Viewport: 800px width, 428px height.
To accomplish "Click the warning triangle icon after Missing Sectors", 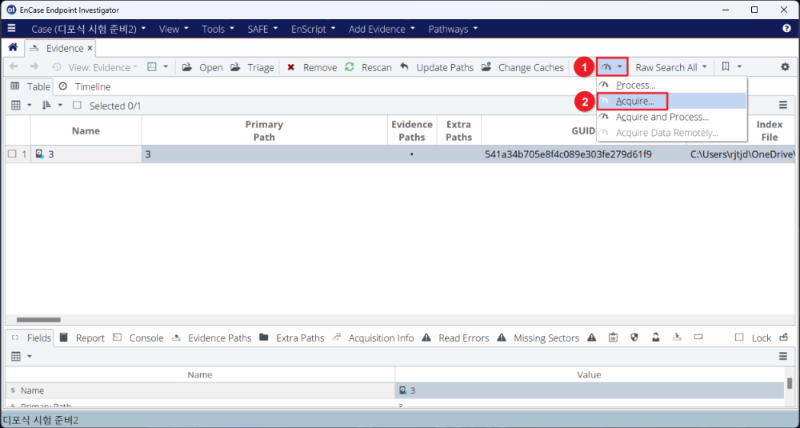I will (x=592, y=337).
